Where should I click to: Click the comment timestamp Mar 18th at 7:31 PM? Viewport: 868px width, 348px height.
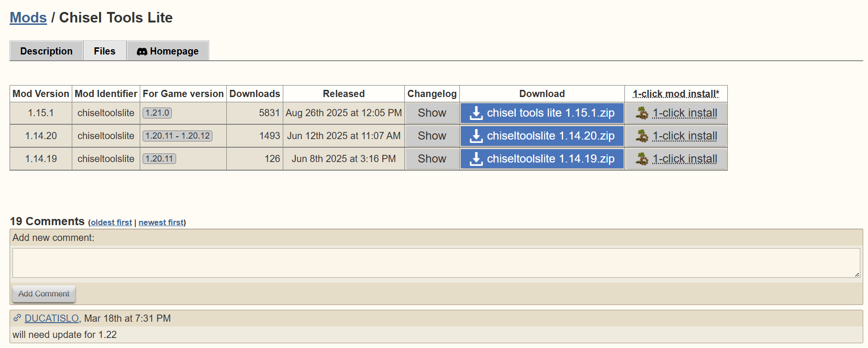pos(127,318)
